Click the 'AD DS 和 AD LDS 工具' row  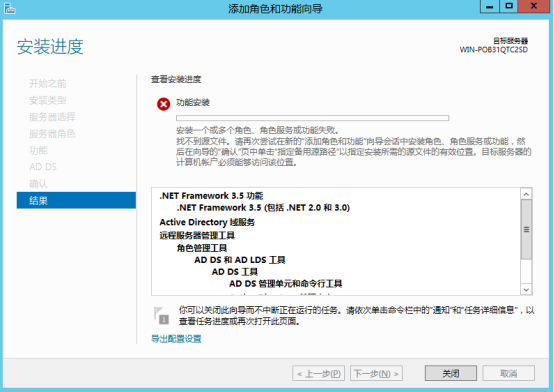(x=240, y=260)
